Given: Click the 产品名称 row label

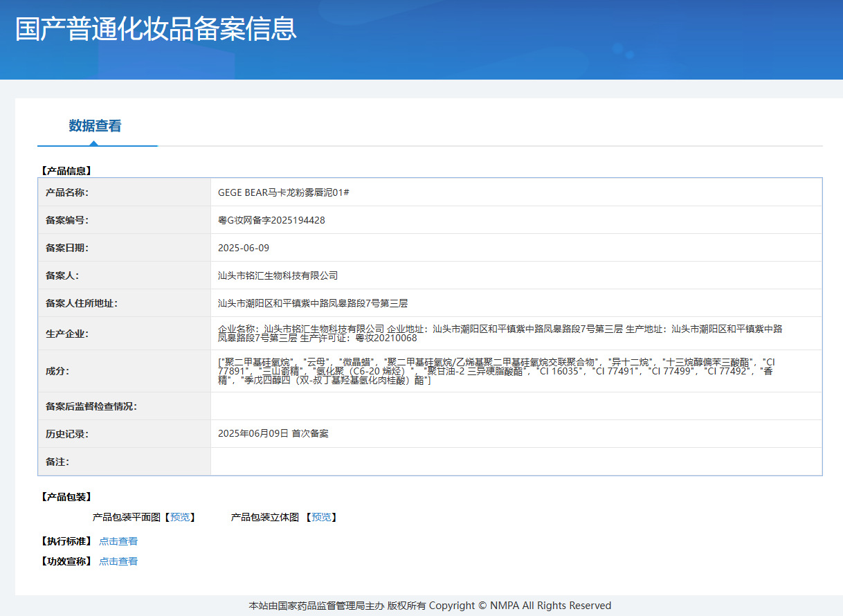Looking at the screenshot, I should pyautogui.click(x=67, y=192).
